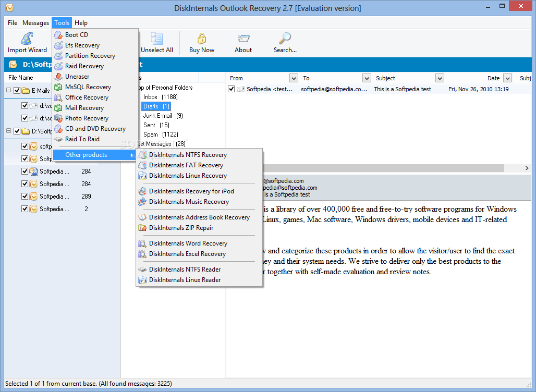536x392 pixels.
Task: Select the "This is a Softpedia test" message row
Action: (x=379, y=89)
